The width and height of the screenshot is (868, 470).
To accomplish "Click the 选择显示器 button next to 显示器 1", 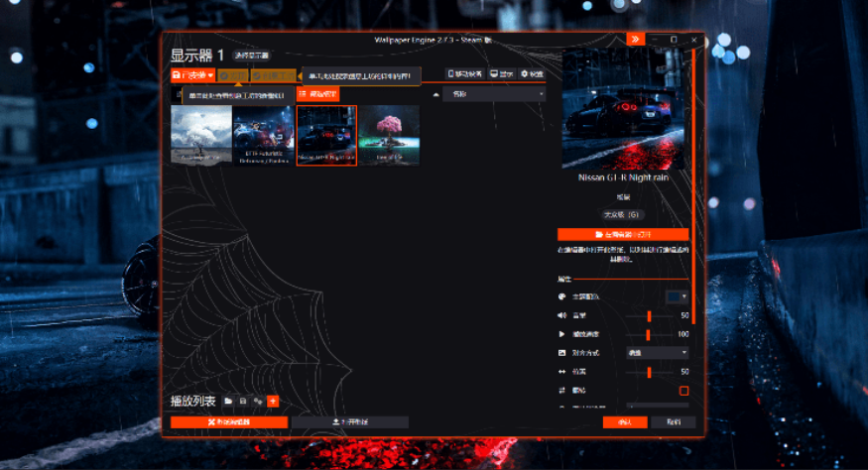I will [x=252, y=56].
